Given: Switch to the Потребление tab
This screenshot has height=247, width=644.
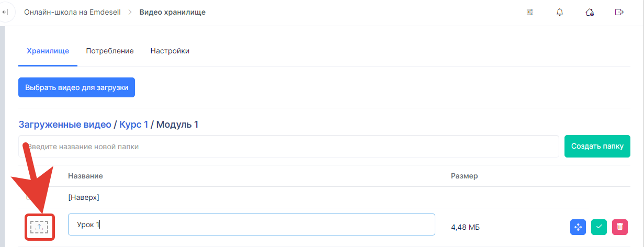Looking at the screenshot, I should 110,51.
